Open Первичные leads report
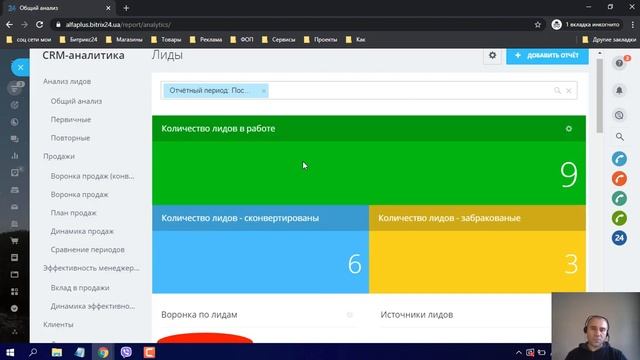The width and height of the screenshot is (640, 360). click(71, 120)
